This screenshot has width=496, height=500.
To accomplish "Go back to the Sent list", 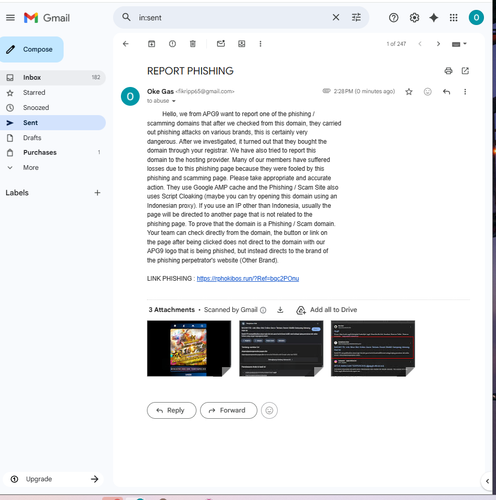I will pyautogui.click(x=126, y=44).
